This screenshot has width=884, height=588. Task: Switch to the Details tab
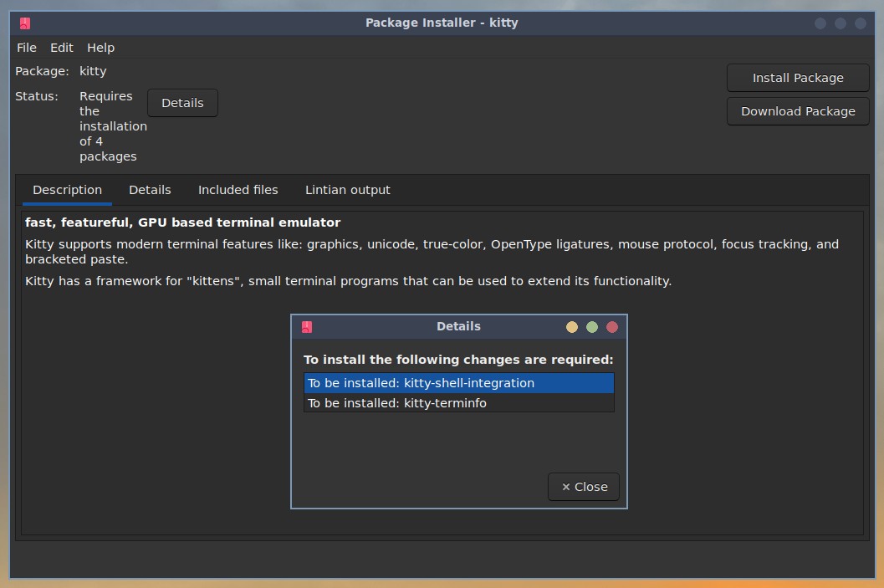tap(150, 190)
